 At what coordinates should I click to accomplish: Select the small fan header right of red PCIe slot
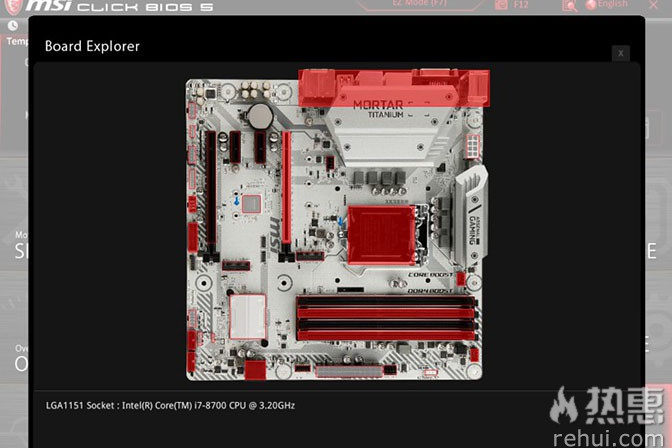[x=330, y=163]
